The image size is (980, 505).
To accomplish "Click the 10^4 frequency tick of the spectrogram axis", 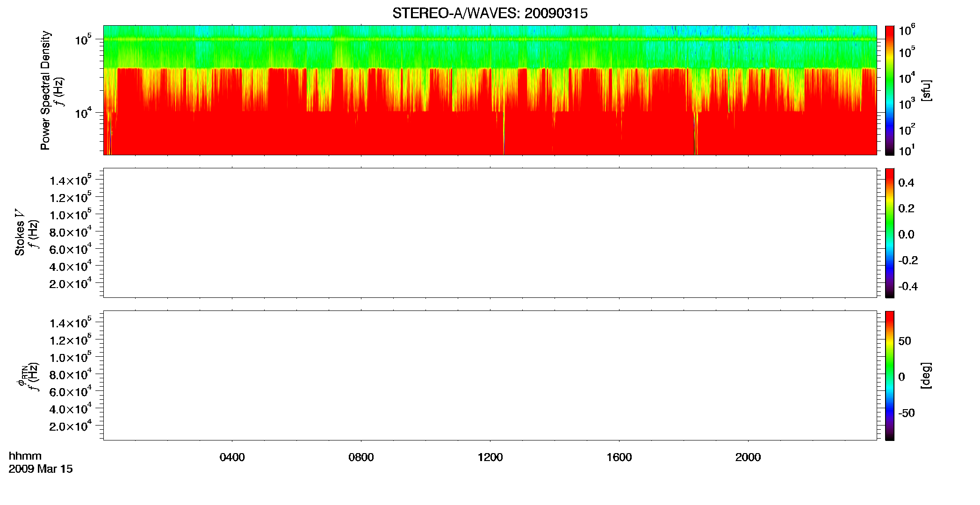I will click(83, 112).
